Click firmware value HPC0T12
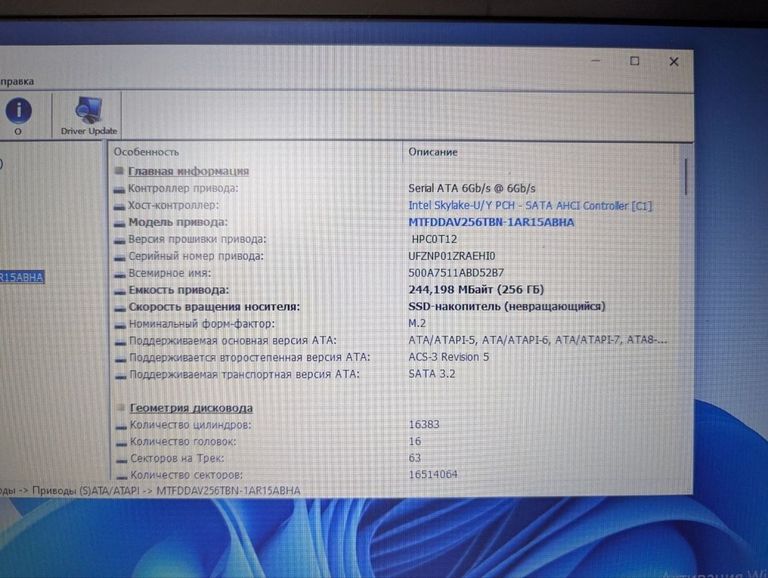Screen dimensions: 768x578 434,239
